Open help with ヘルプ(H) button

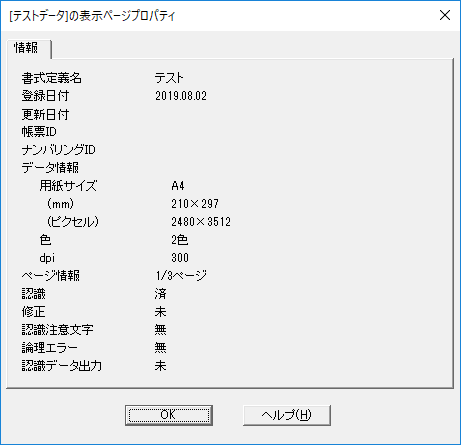pos(287,415)
